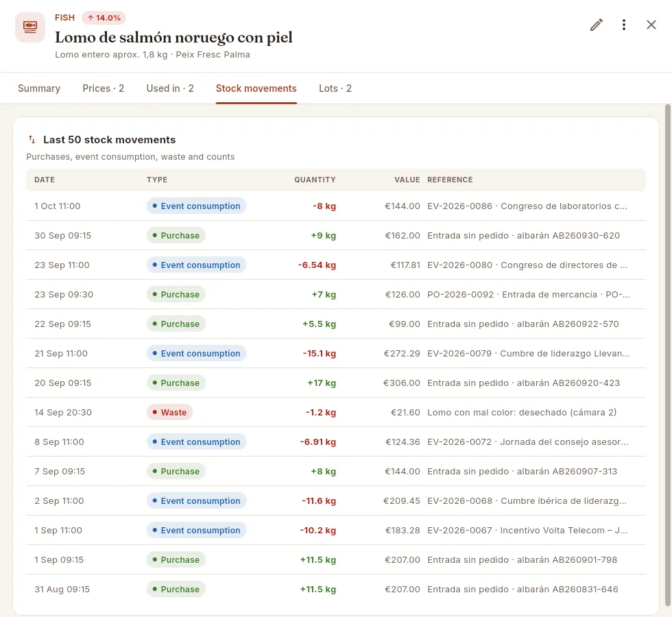Click the +5.5 kg quantity
The height and width of the screenshot is (617, 672).
319,324
